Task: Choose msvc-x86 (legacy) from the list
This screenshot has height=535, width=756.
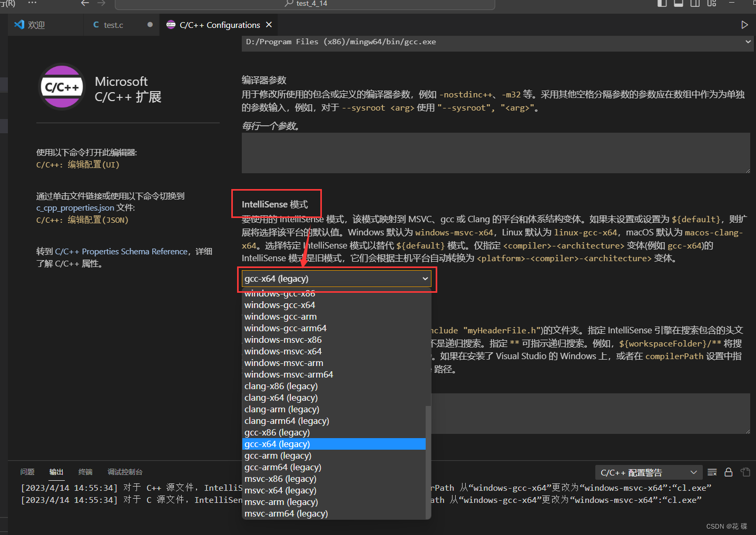Action: (x=333, y=479)
